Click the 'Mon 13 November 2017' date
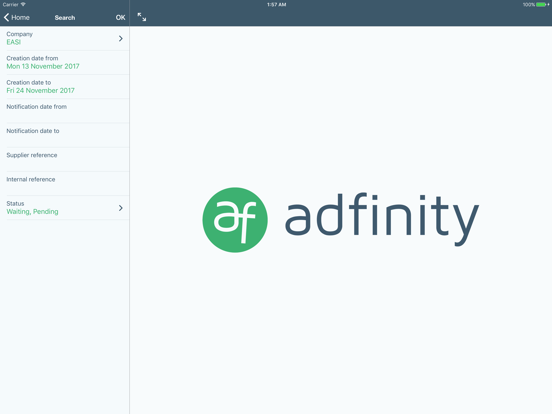This screenshot has width=552, height=414. click(x=43, y=66)
